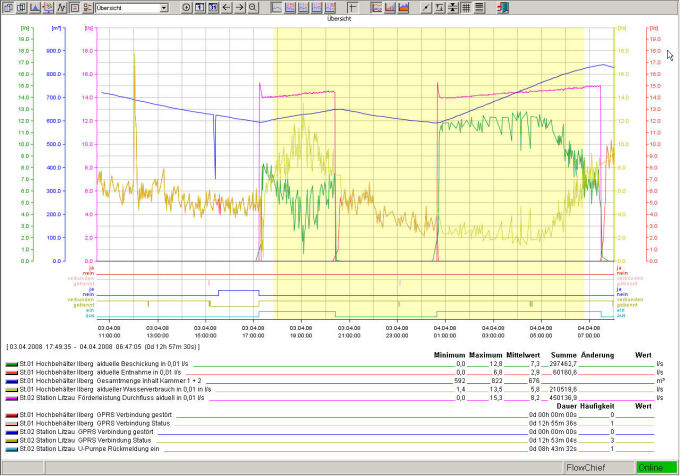The image size is (680, 476).
Task: Click the Mittelwert column header
Action: (523, 355)
